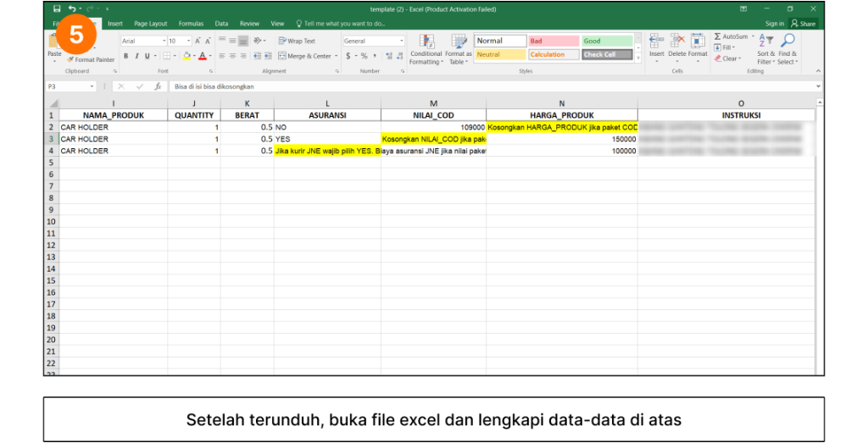Click the Undo arrow icon
Viewport: 868px width, 443px height.
click(72, 8)
